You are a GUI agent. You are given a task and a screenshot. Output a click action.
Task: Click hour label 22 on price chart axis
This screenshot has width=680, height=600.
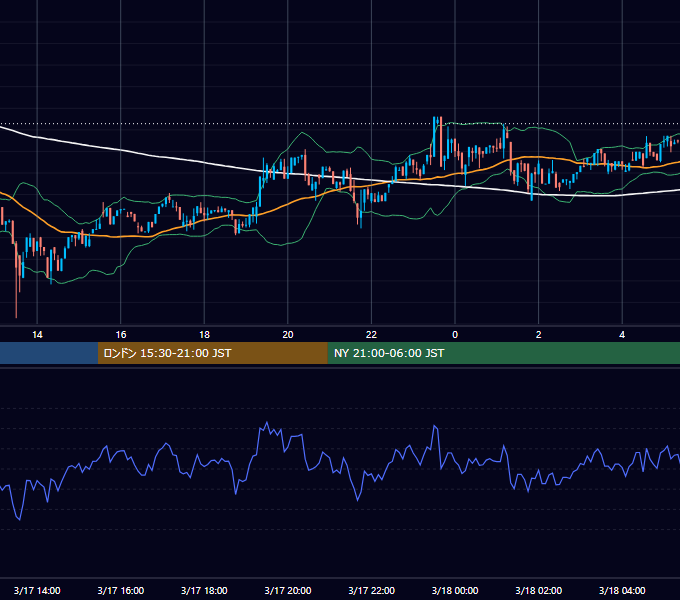pos(371,335)
